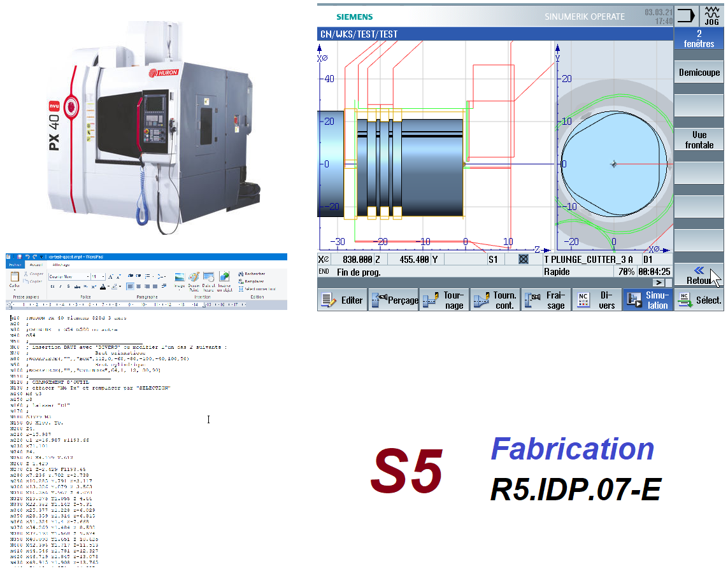This screenshot has height=583, width=728.
Task: Open the Editer program editor softkey
Action: [343, 300]
